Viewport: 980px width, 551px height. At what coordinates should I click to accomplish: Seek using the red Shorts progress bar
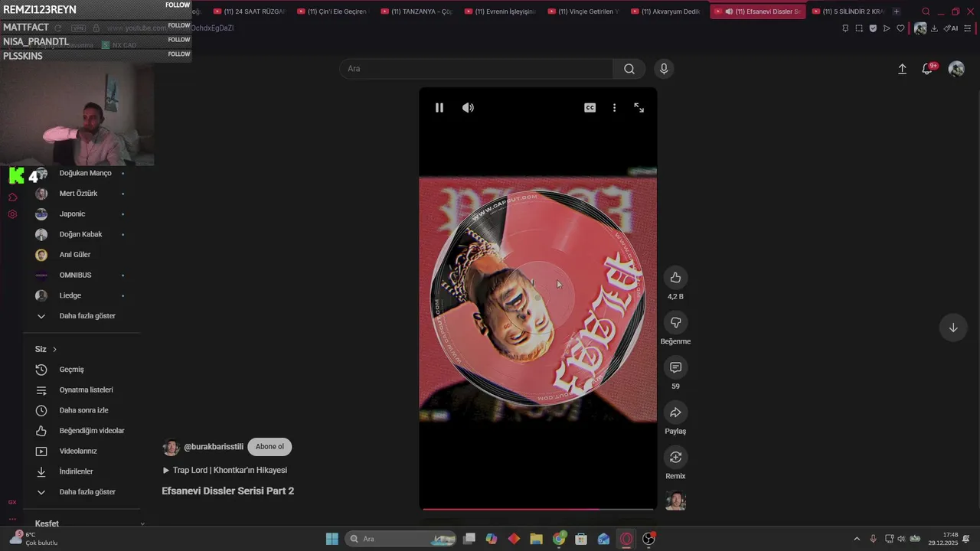[x=538, y=508]
